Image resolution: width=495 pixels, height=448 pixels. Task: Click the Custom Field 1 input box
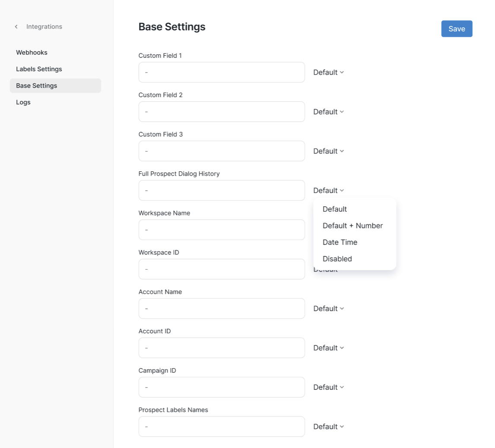(x=222, y=73)
